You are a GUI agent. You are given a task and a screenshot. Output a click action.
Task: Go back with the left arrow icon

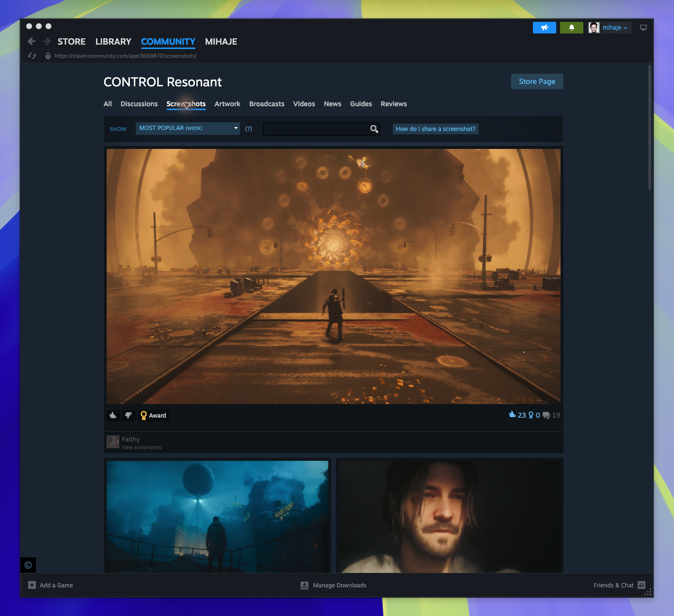pyautogui.click(x=32, y=42)
